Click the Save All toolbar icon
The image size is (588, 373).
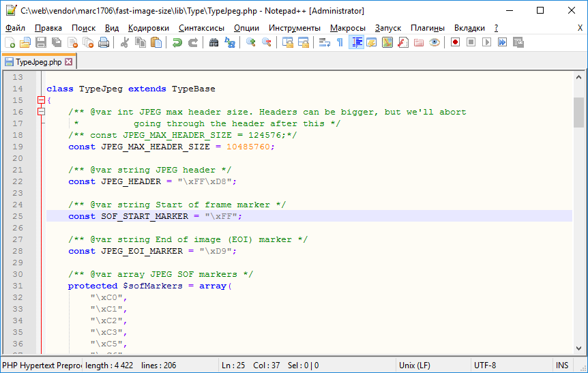pos(57,42)
